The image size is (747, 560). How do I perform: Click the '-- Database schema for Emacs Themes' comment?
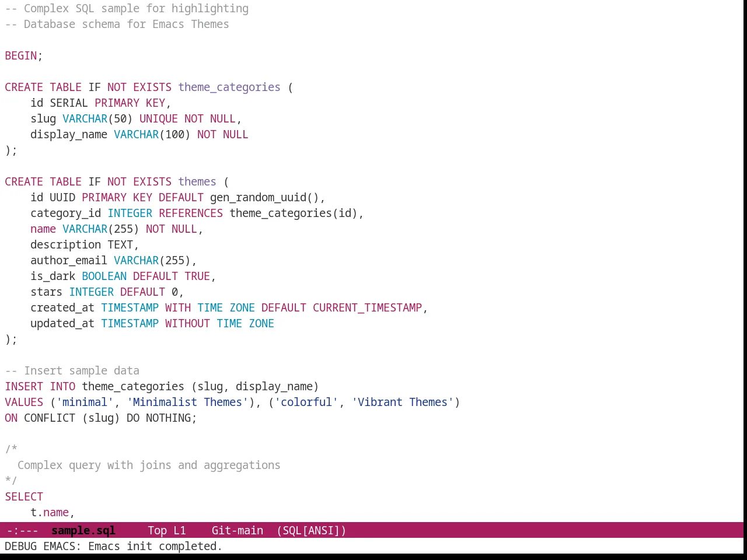coord(117,24)
